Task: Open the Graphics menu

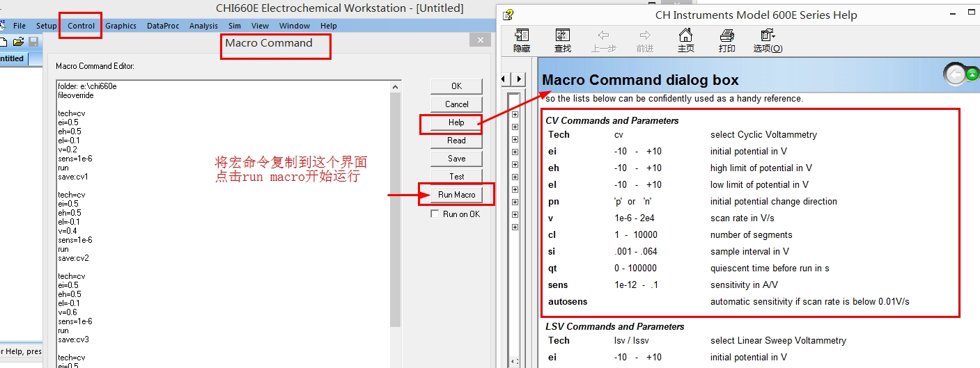Action: click(121, 26)
